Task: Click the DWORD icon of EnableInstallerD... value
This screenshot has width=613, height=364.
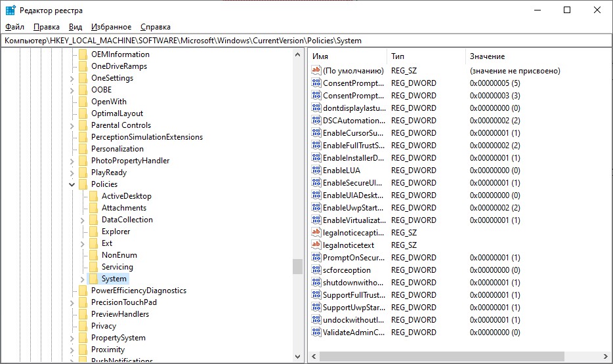Action: pyautogui.click(x=316, y=157)
